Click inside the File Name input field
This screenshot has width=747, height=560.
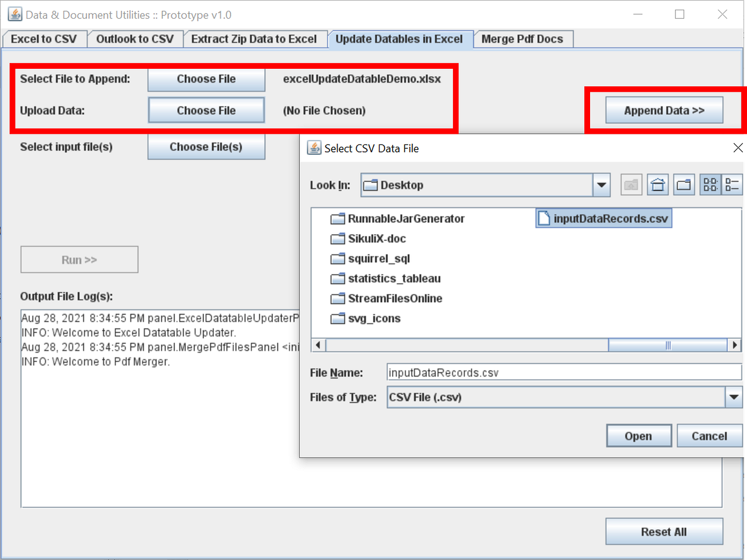(x=564, y=372)
